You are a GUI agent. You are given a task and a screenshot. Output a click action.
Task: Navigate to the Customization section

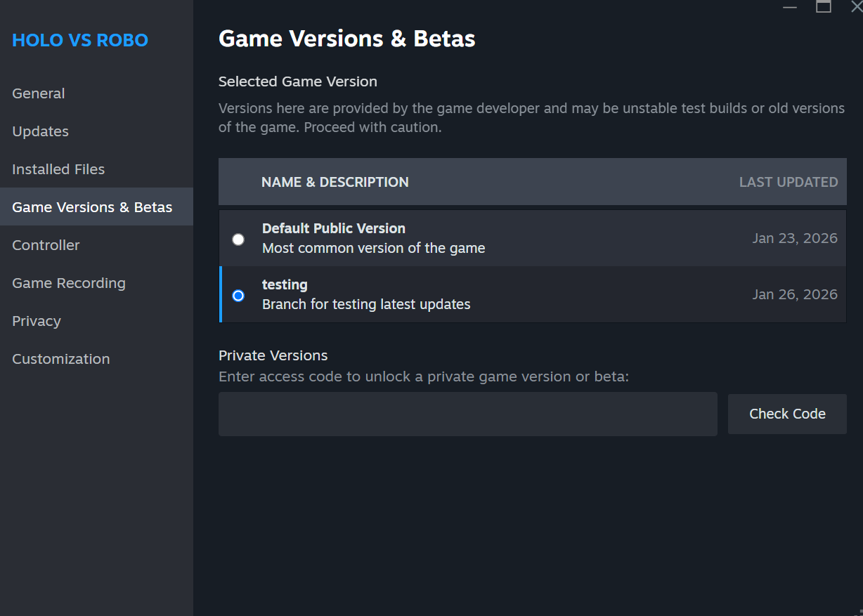(x=61, y=359)
